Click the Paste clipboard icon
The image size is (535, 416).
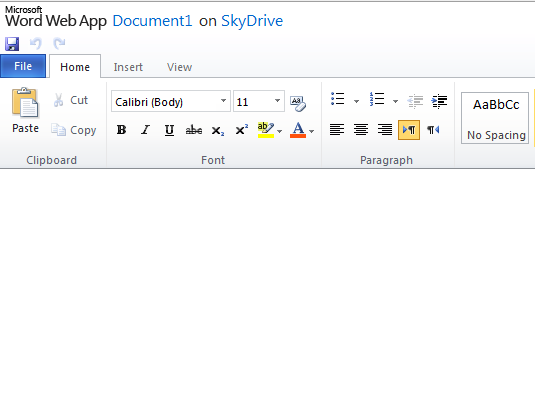(25, 103)
